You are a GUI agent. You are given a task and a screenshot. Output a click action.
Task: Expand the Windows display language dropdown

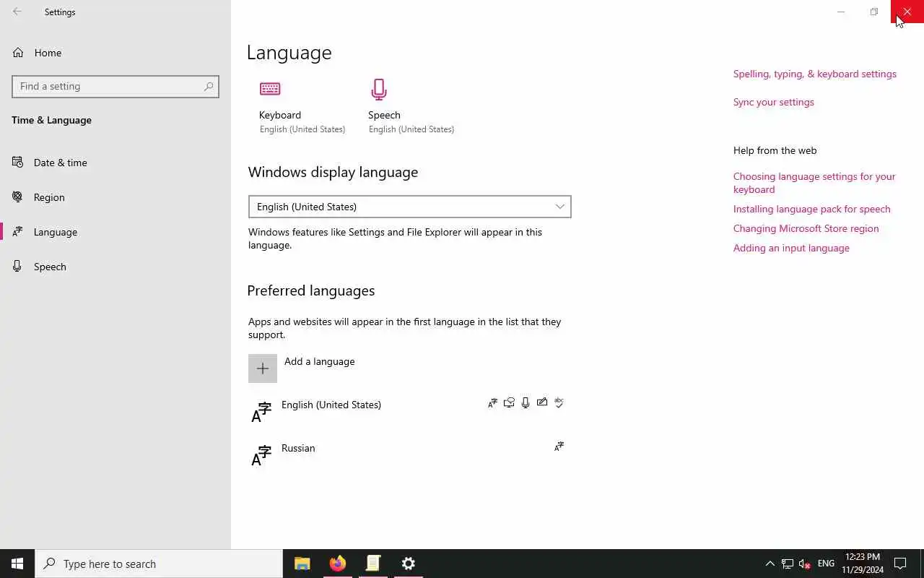[x=409, y=207]
